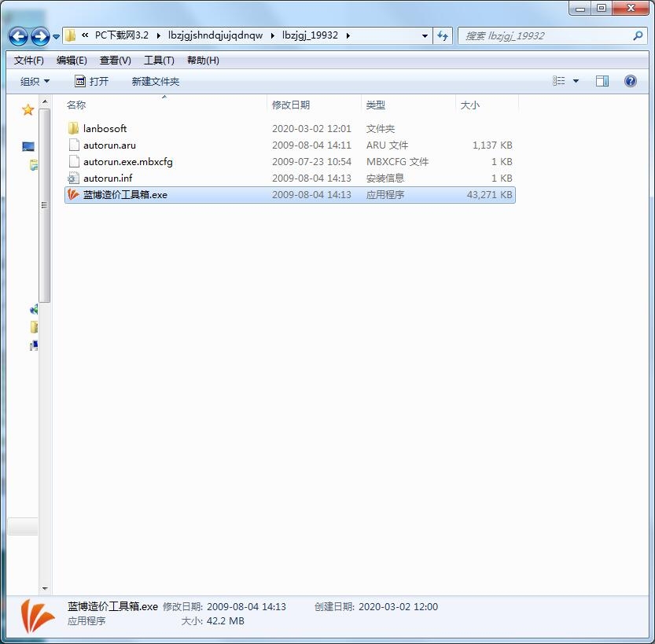The image size is (655, 644).
Task: Click lbzjgjshndqjujqdnqw breadcrumb segment
Action: click(x=215, y=35)
